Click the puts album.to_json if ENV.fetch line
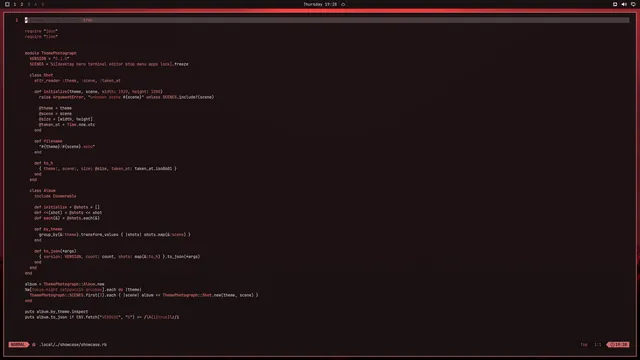The image size is (640, 360). [102, 317]
